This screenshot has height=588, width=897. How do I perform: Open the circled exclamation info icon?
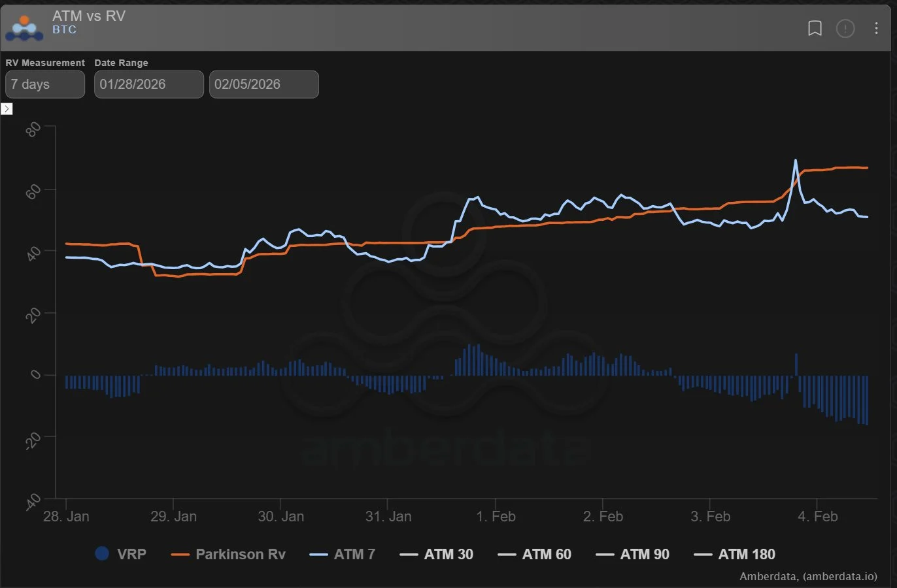click(845, 28)
